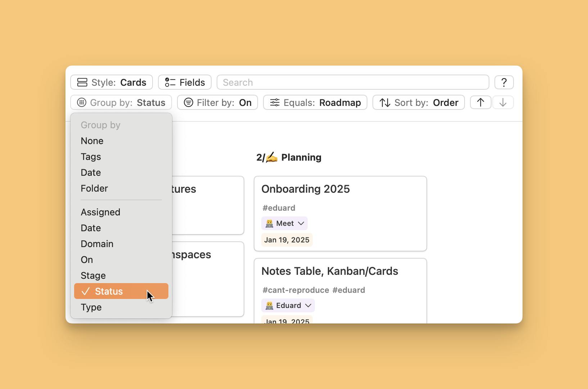Click the Sort by arrows icon
The height and width of the screenshot is (389, 588).
pos(384,102)
